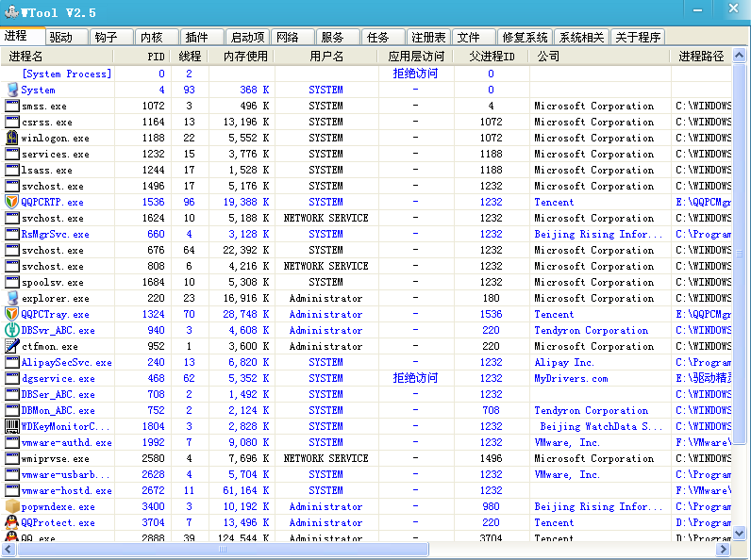The height and width of the screenshot is (560, 751).
Task: Click the System process icon
Action: point(12,90)
